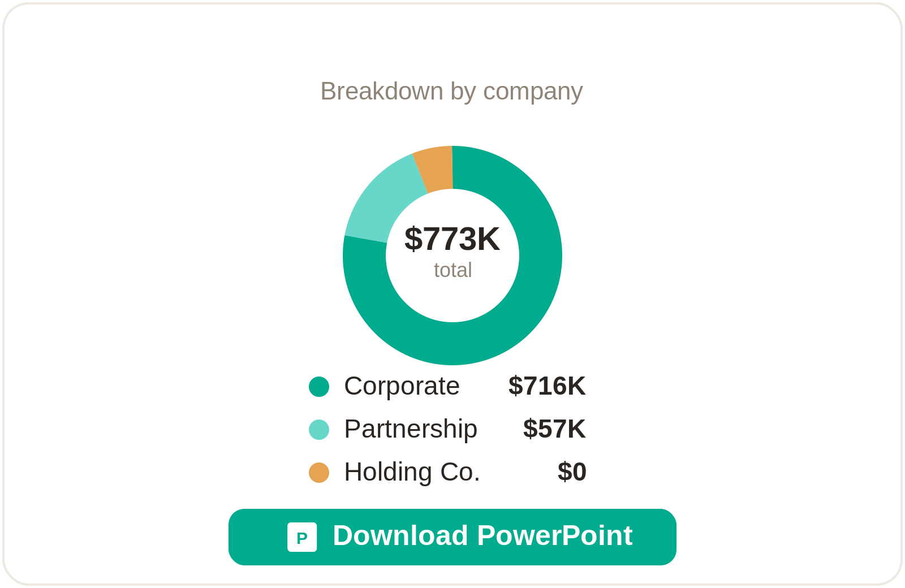Image resolution: width=905 pixels, height=588 pixels.
Task: Select the Holding Co. orange legend dot
Action: [x=319, y=473]
